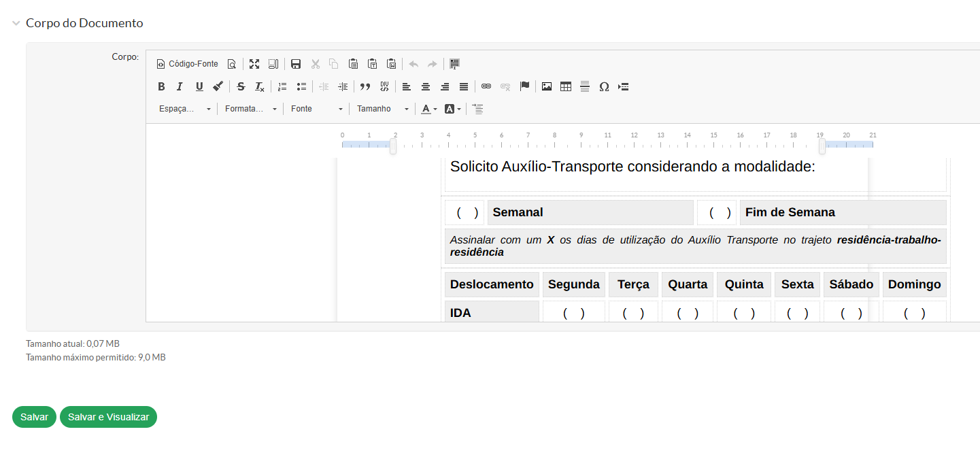Open the text color picker
The height and width of the screenshot is (472, 980).
coord(428,109)
